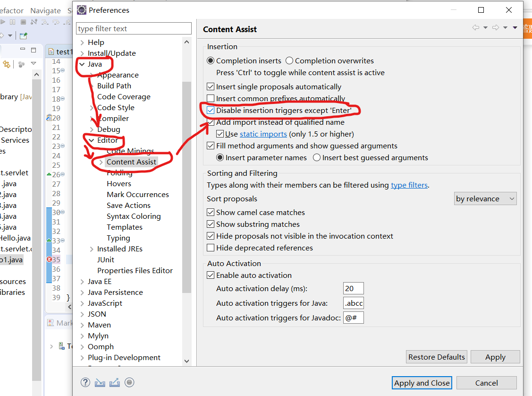The image size is (532, 396).
Task: Click the Step Over icon in Eclipse toolbar
Action: [x=56, y=22]
